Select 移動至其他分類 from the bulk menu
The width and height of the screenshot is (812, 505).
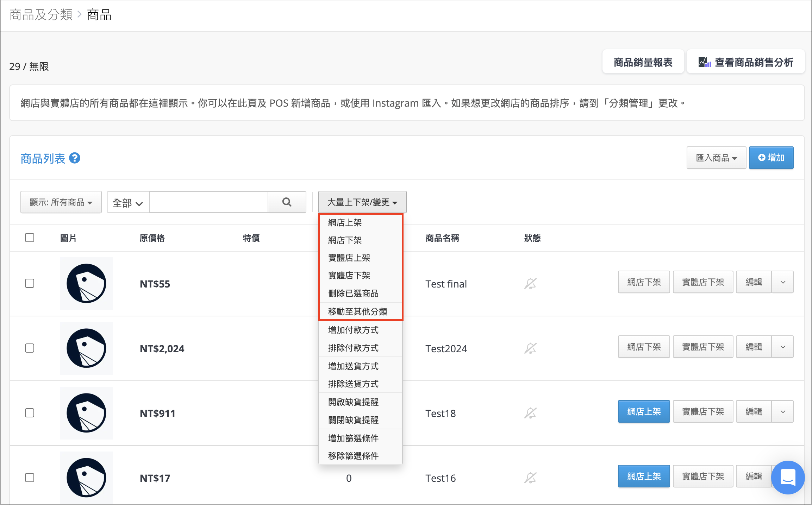tap(357, 311)
